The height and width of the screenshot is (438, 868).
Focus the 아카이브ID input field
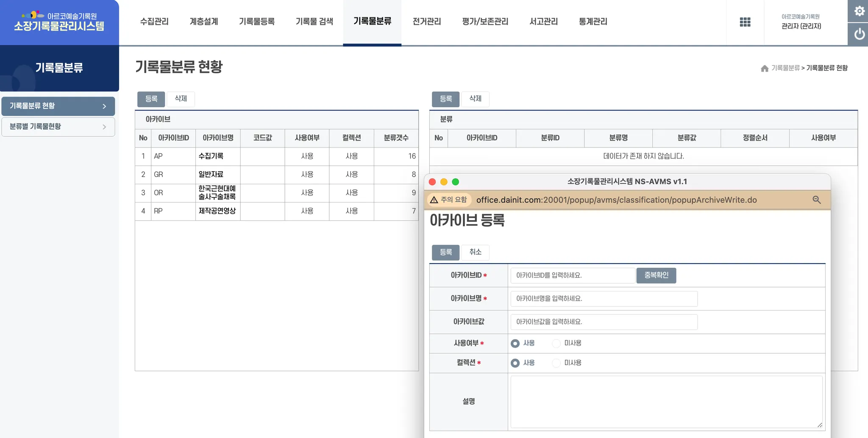[573, 275]
